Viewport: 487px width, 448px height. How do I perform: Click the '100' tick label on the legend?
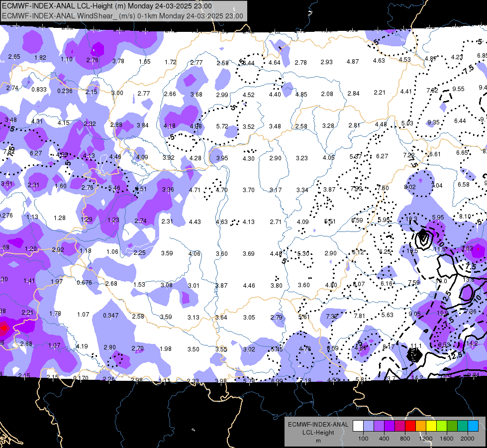[363, 439]
